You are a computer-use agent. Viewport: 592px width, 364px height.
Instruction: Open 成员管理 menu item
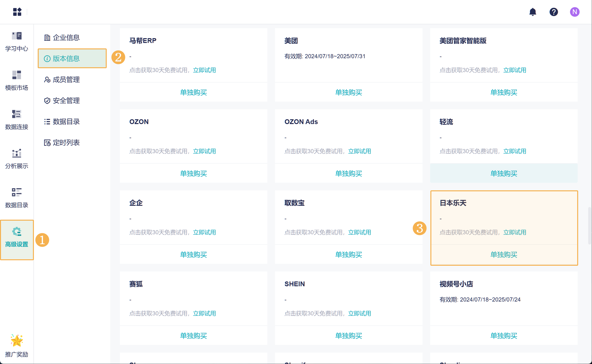tap(66, 79)
